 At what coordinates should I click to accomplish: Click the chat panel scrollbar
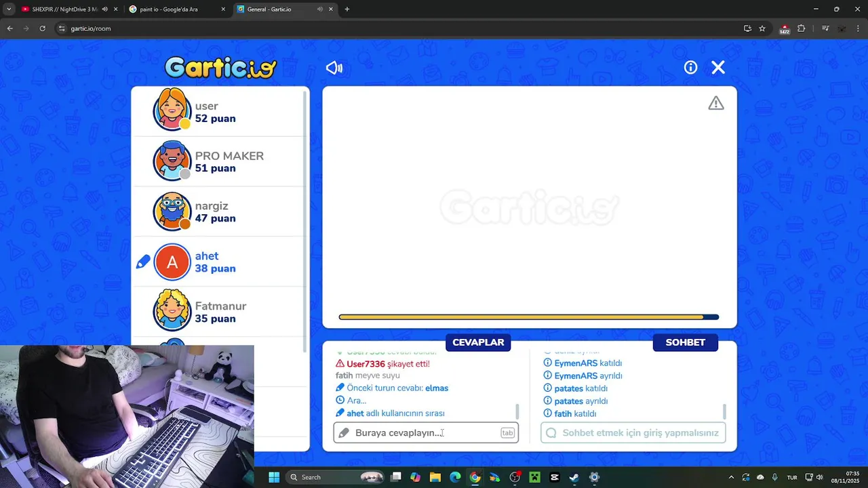tap(724, 411)
